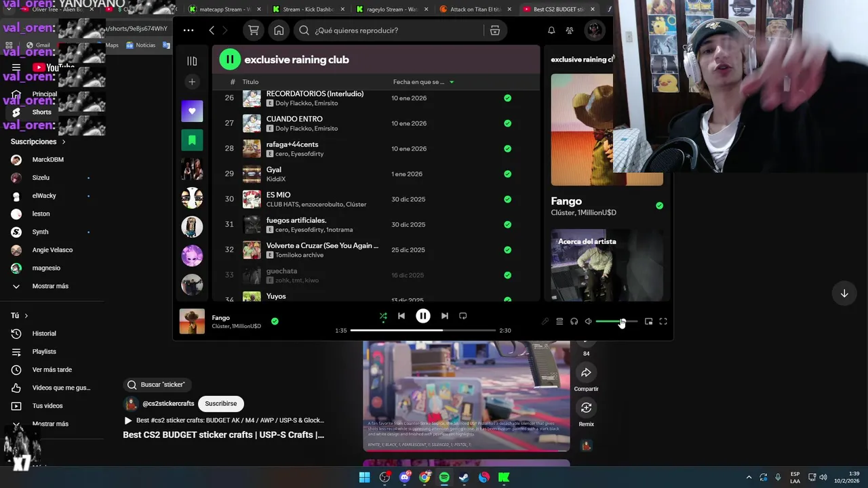Open Connect to a device headphones icon
Viewport: 868px width, 488px height.
(574, 321)
